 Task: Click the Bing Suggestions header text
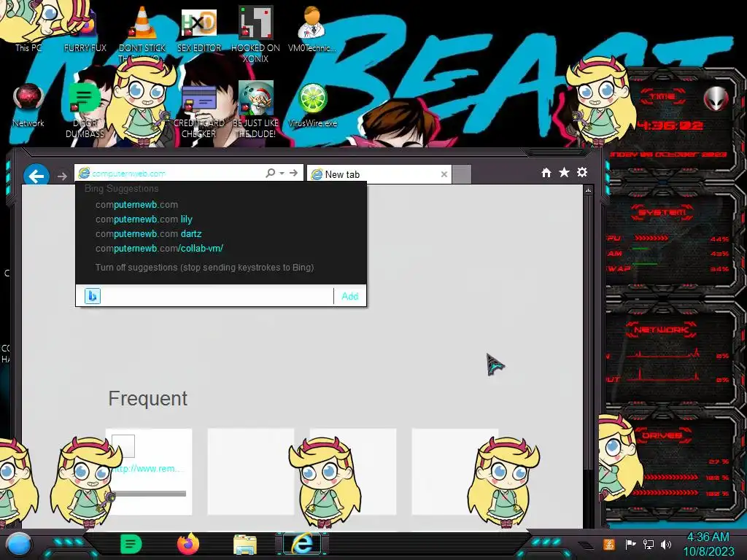(122, 189)
